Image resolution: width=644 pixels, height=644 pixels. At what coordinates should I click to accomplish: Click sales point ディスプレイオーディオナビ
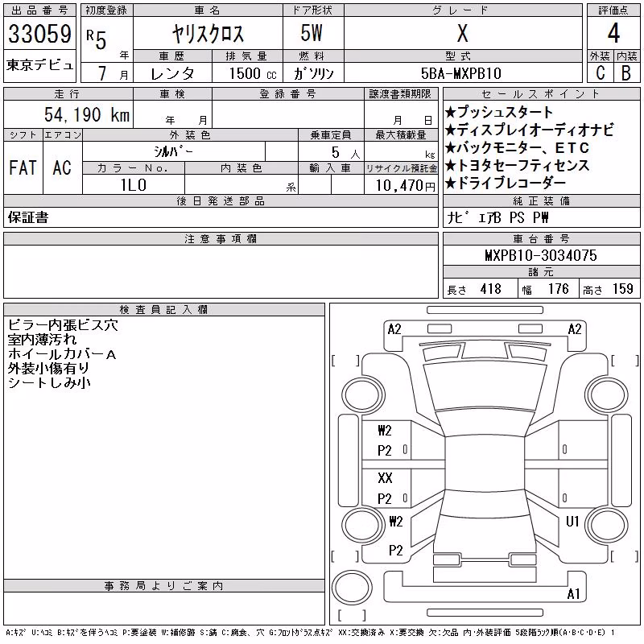[x=530, y=130]
